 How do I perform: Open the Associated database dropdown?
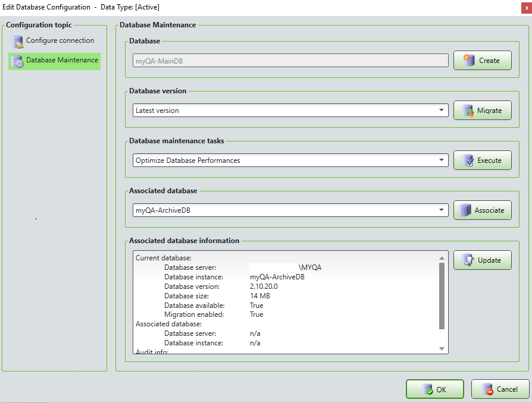click(290, 210)
